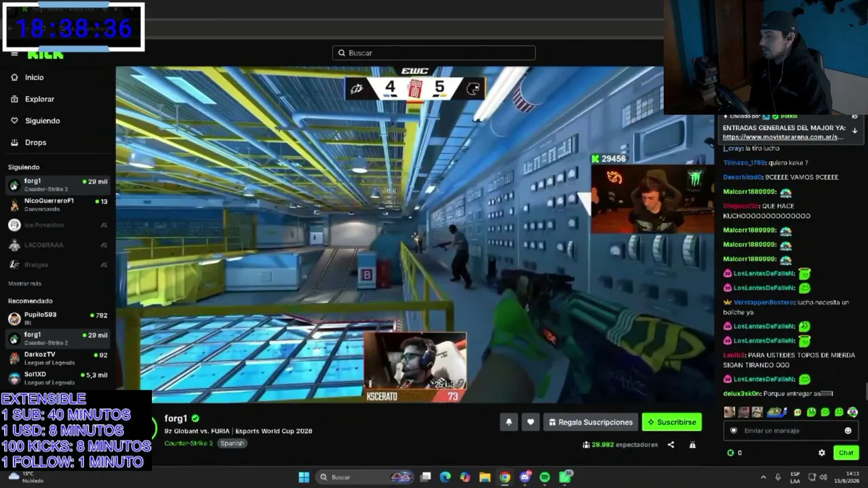Toggle the notification bell for forg1

(x=509, y=422)
